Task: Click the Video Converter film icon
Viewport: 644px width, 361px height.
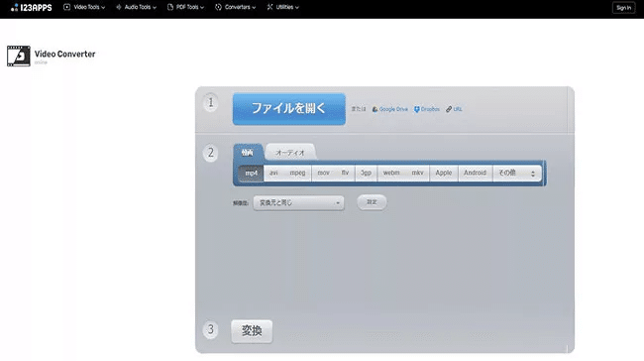Action: pyautogui.click(x=19, y=56)
